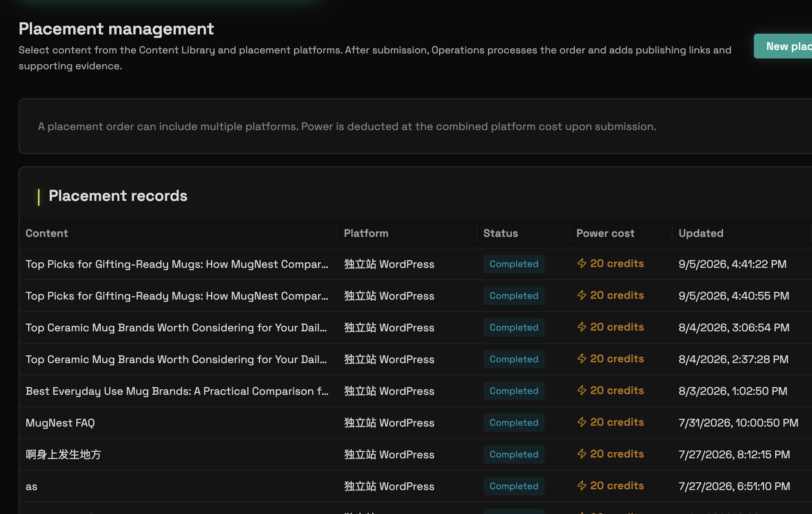The height and width of the screenshot is (514, 812).
Task: Click timestamp 9/5/2026, 4:41:22 PM
Action: click(733, 264)
